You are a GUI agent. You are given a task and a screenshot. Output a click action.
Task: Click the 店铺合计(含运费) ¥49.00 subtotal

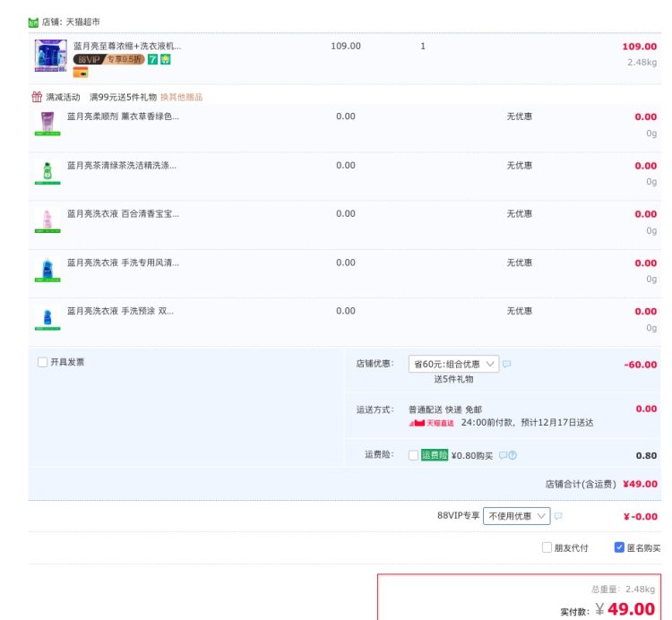click(x=601, y=484)
